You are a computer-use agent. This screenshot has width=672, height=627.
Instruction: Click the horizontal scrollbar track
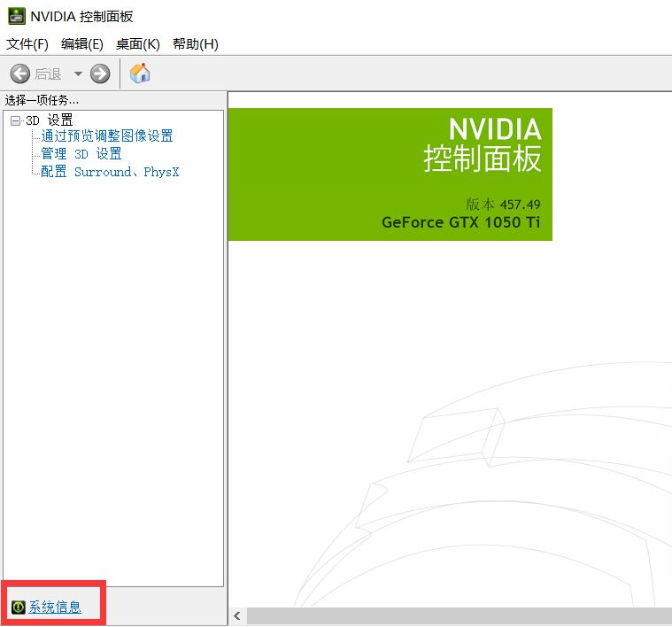[x=459, y=616]
